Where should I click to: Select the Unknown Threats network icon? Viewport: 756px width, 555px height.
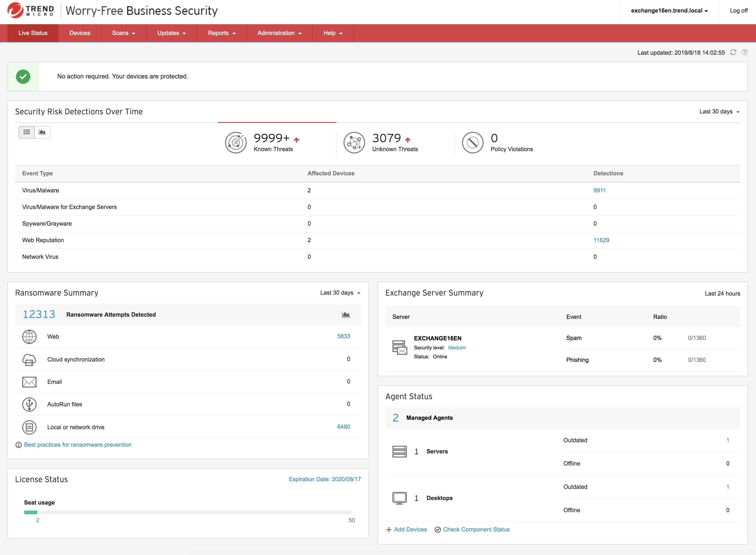point(354,143)
